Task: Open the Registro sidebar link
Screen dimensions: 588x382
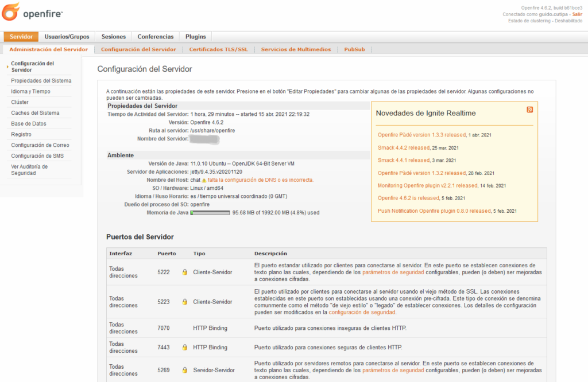Action: pos(21,134)
